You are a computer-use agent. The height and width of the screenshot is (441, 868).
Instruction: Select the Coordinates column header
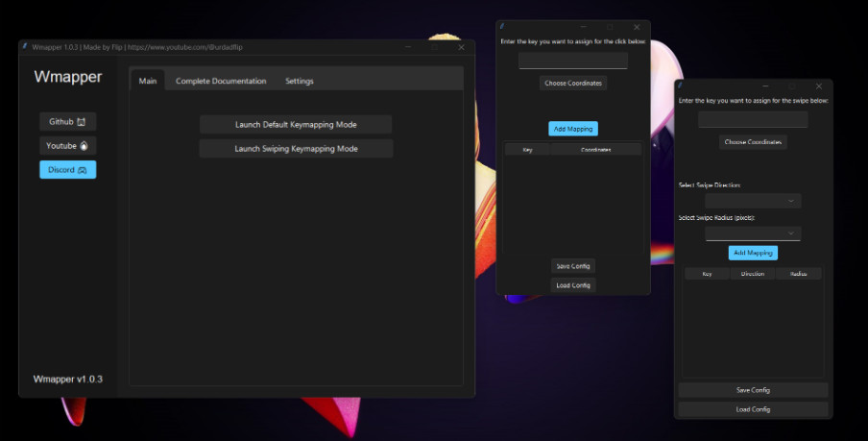595,150
